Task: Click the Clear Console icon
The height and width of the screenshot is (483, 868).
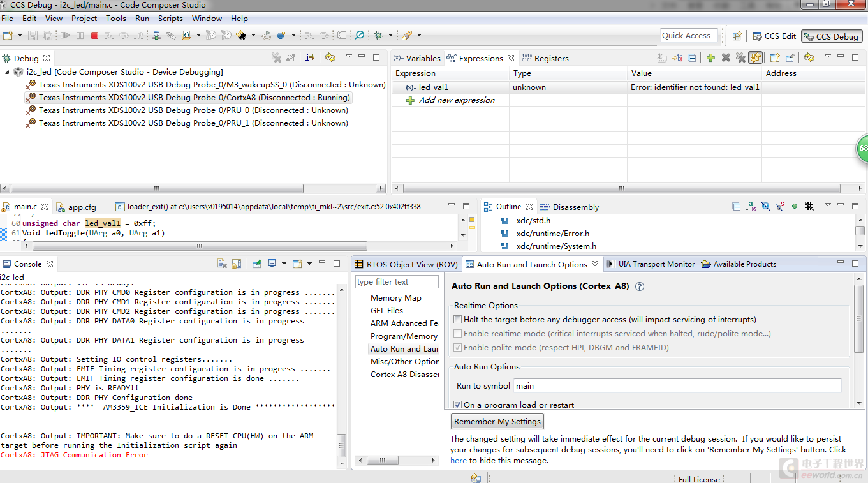Action: click(x=222, y=264)
